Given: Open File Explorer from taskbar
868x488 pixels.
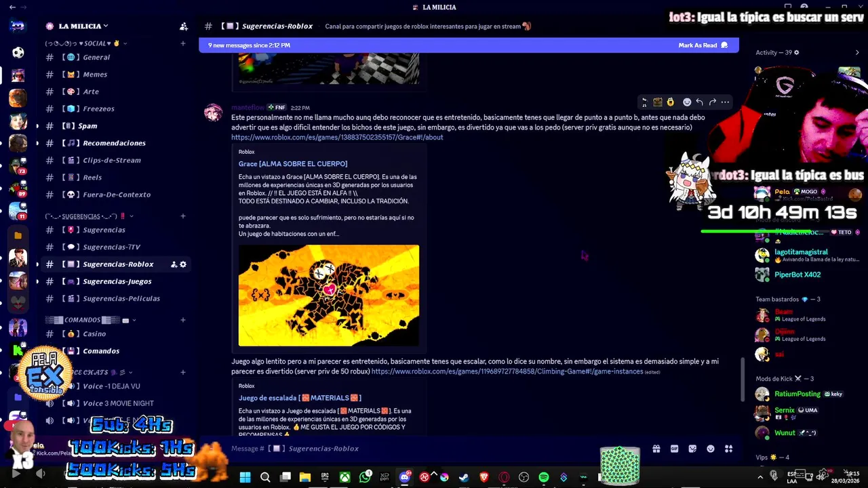Looking at the screenshot, I should [x=305, y=477].
